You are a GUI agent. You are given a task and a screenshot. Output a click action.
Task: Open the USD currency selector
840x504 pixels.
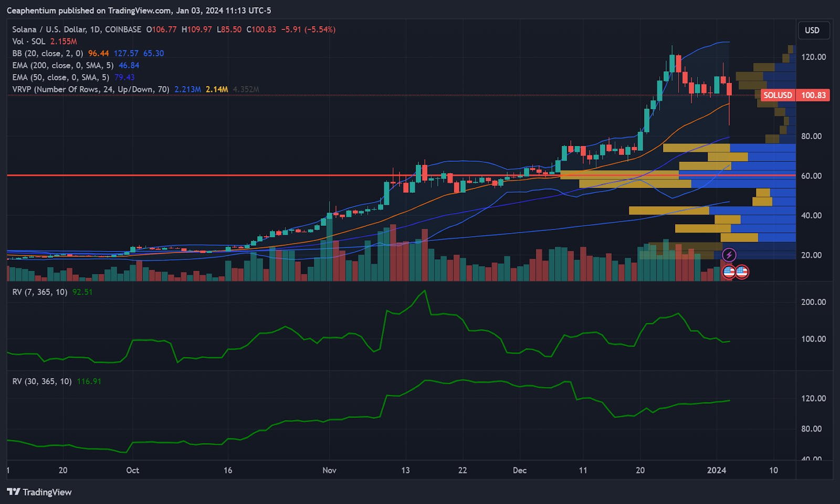tap(812, 30)
